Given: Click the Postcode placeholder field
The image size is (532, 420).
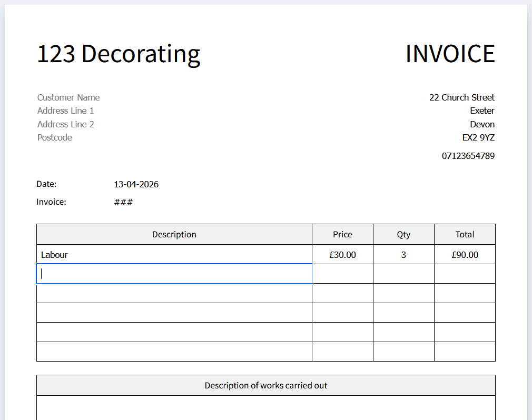Looking at the screenshot, I should (55, 137).
